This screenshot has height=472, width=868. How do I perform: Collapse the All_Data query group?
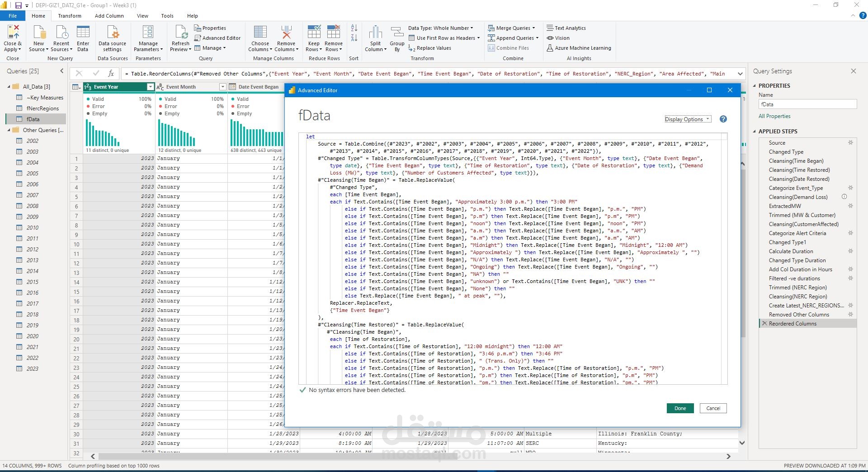(9, 86)
